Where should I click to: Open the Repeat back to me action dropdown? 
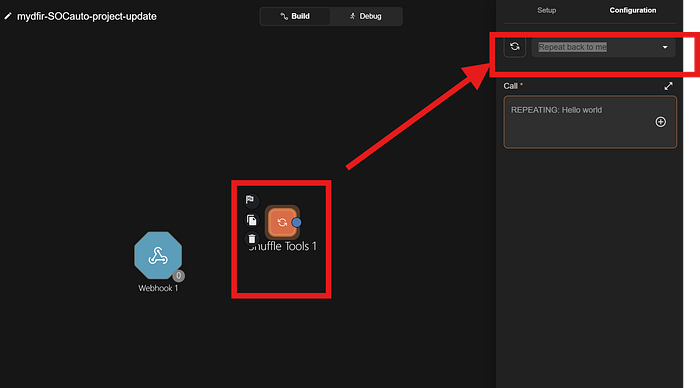point(603,47)
